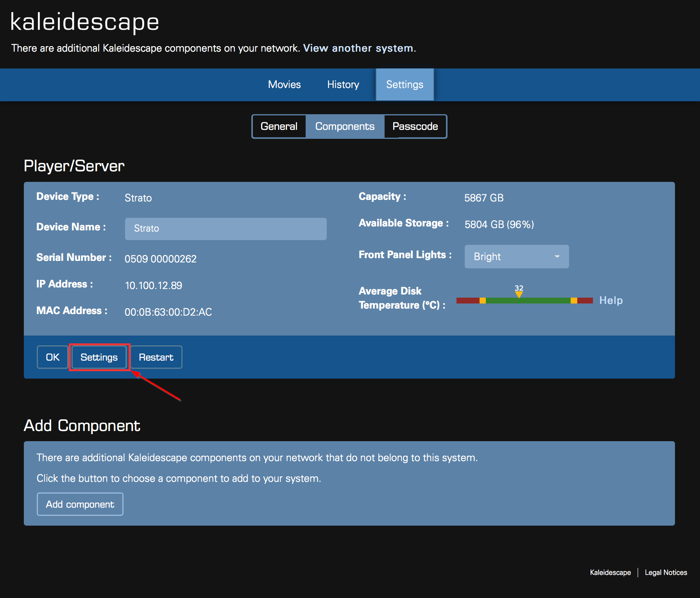This screenshot has height=598, width=700.
Task: Click the Restart button
Action: coord(156,357)
